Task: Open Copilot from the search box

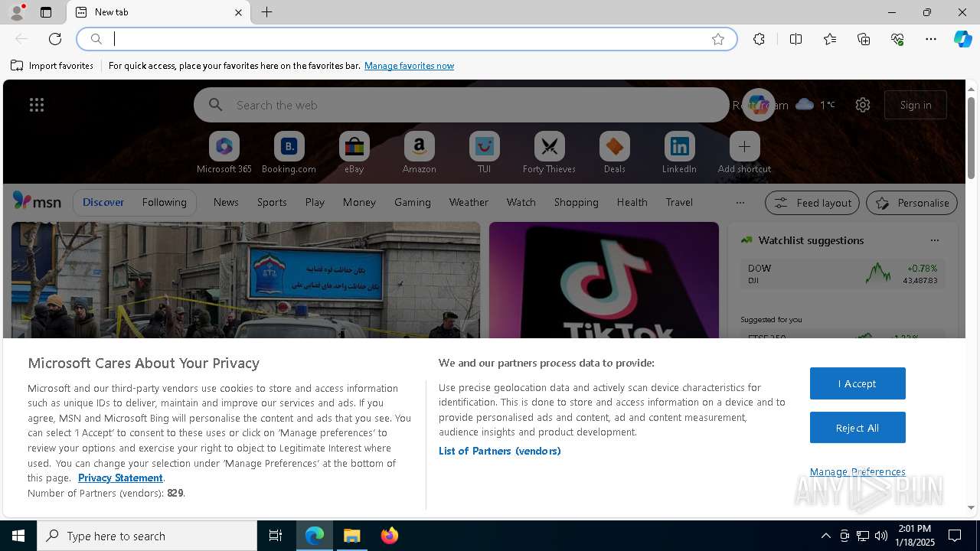Action: pyautogui.click(x=759, y=105)
